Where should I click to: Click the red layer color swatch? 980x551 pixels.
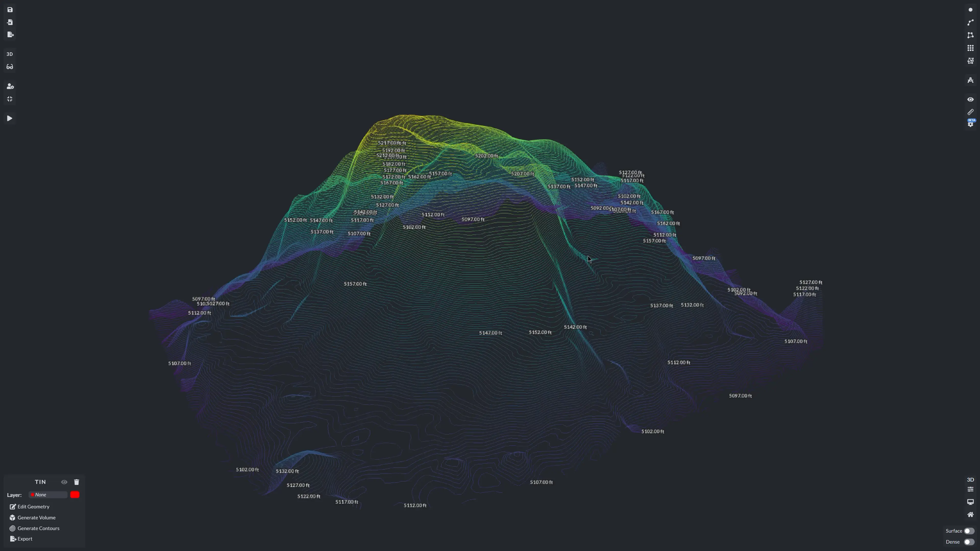pyautogui.click(x=75, y=495)
